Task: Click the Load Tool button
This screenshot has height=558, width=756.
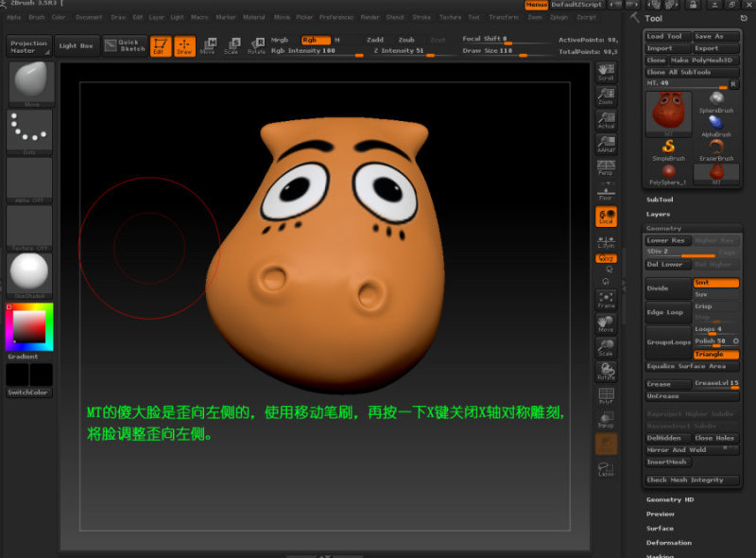Action: [x=668, y=36]
